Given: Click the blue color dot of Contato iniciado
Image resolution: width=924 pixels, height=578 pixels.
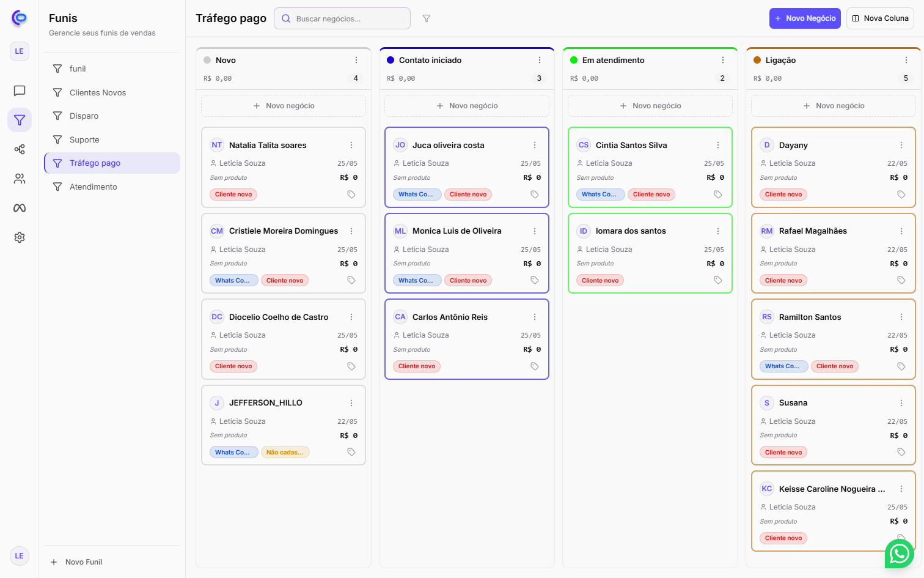Looking at the screenshot, I should tap(391, 60).
